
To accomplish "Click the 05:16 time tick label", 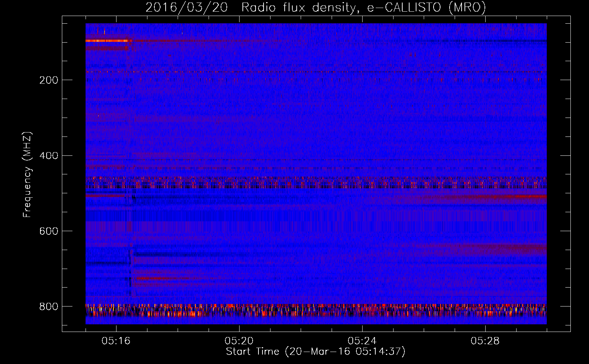I will click(116, 341).
